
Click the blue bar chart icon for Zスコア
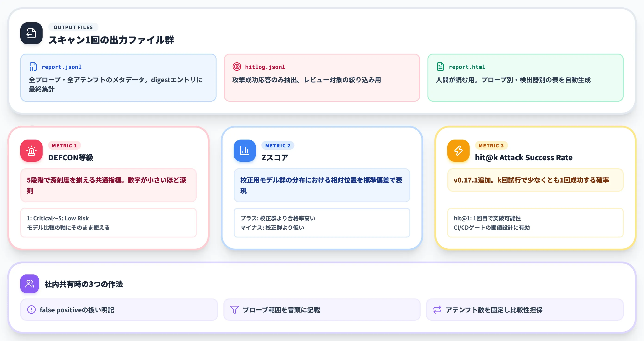coord(245,151)
